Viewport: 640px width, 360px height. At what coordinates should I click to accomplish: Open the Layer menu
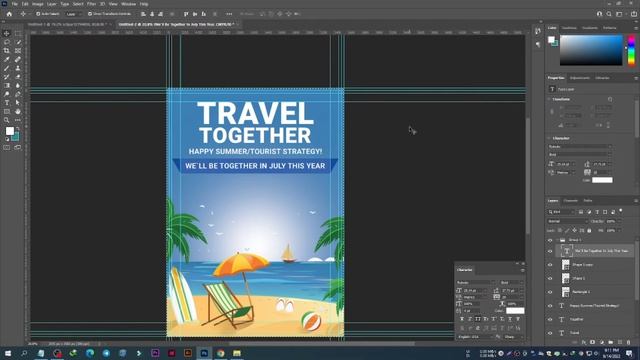52,4
